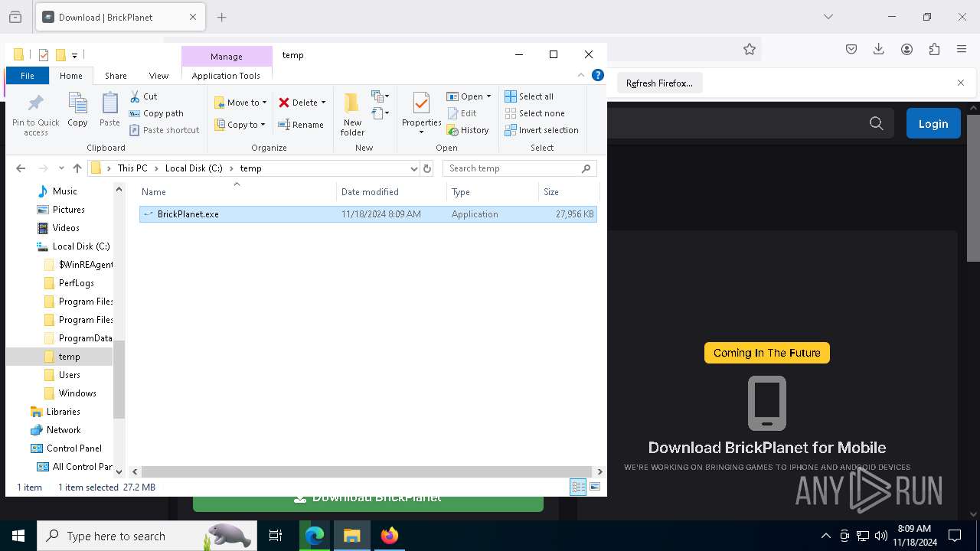Switch to Details view layout

578,487
